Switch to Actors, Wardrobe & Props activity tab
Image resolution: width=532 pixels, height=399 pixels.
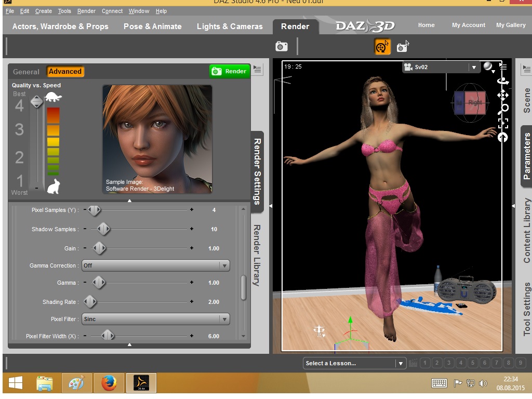coord(60,26)
